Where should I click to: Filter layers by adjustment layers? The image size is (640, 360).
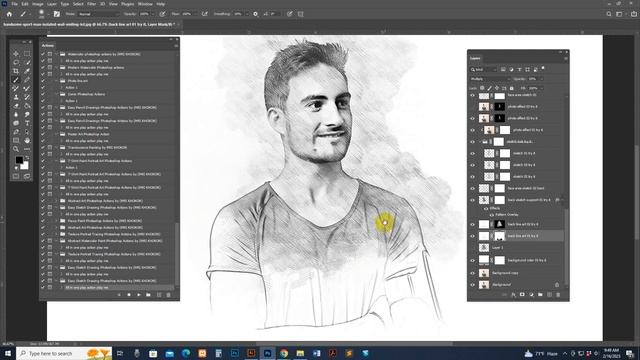pos(511,69)
